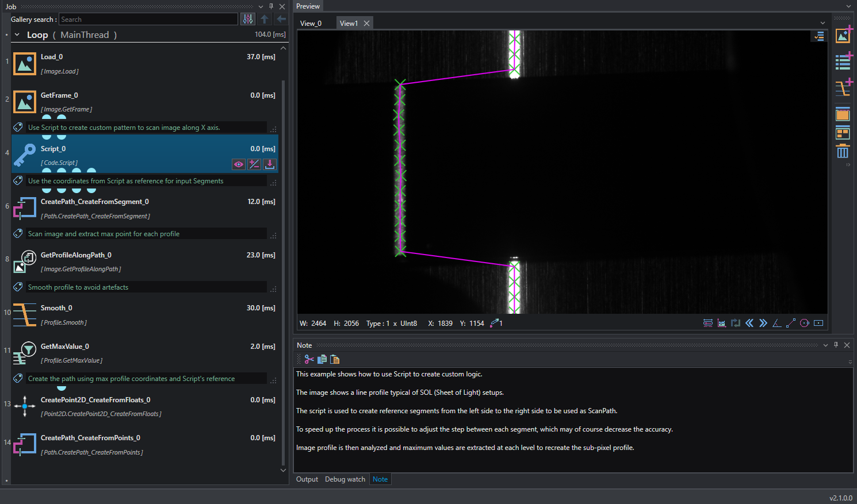The width and height of the screenshot is (857, 504).
Task: Switch to the View_0 tab
Action: [x=311, y=24]
